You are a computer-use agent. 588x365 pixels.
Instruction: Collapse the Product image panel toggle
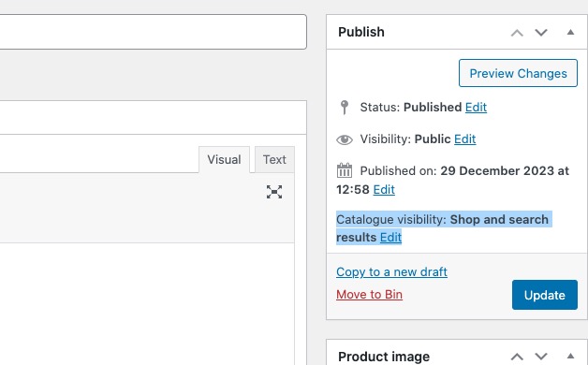point(570,356)
